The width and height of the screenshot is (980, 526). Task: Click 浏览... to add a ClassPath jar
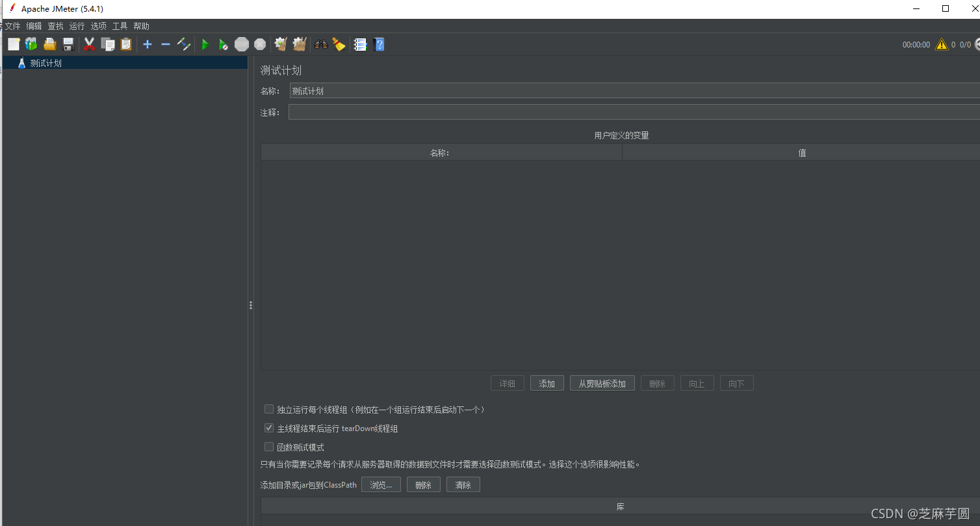(381, 485)
